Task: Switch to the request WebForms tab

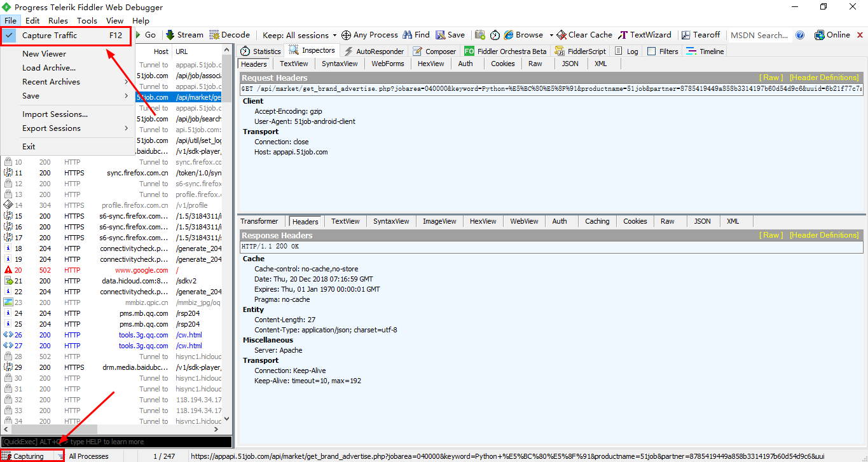Action: [x=388, y=64]
